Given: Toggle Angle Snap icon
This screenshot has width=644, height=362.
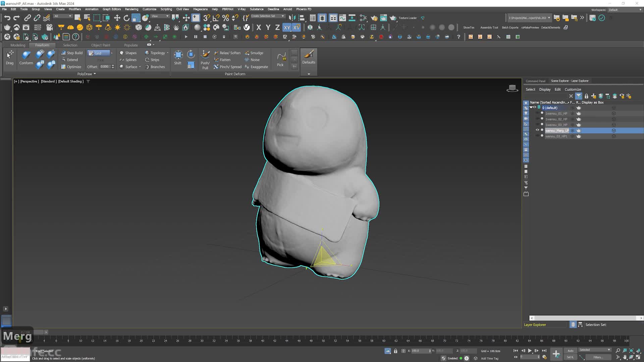Looking at the screenshot, I should click(x=216, y=18).
